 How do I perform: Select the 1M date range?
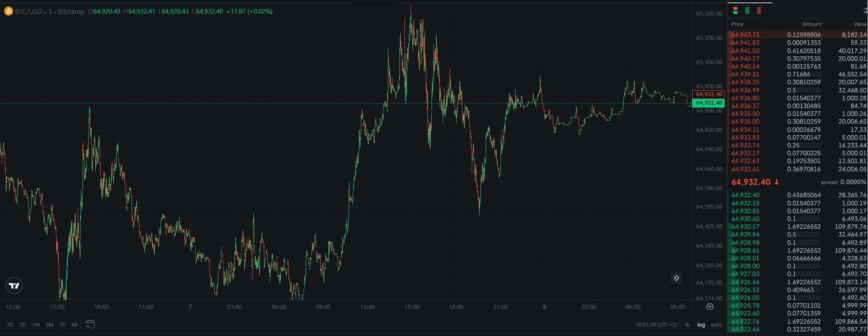coord(36,324)
